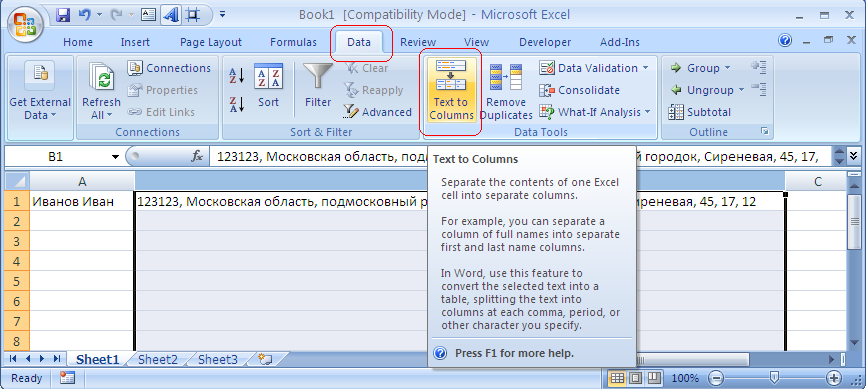The image size is (866, 389).
Task: Toggle the Filter funnel button
Action: click(x=318, y=85)
